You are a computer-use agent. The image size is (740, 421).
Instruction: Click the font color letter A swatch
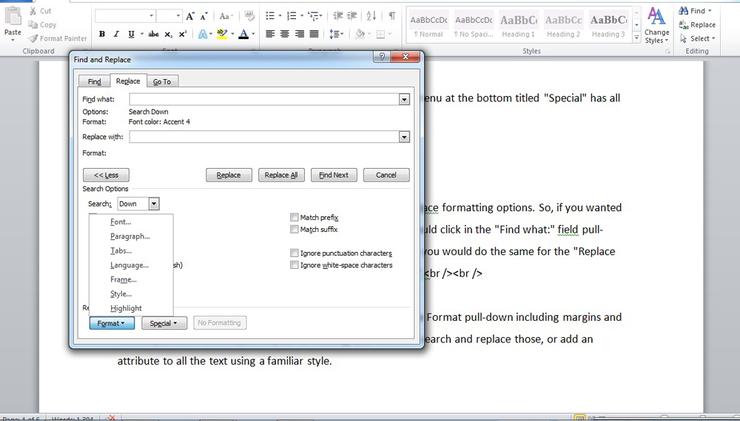244,34
